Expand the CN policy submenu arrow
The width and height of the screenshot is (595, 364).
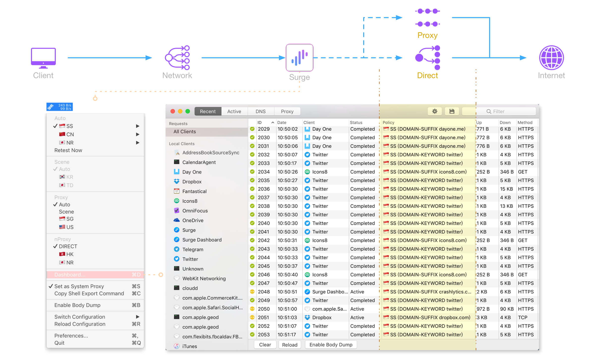click(138, 134)
